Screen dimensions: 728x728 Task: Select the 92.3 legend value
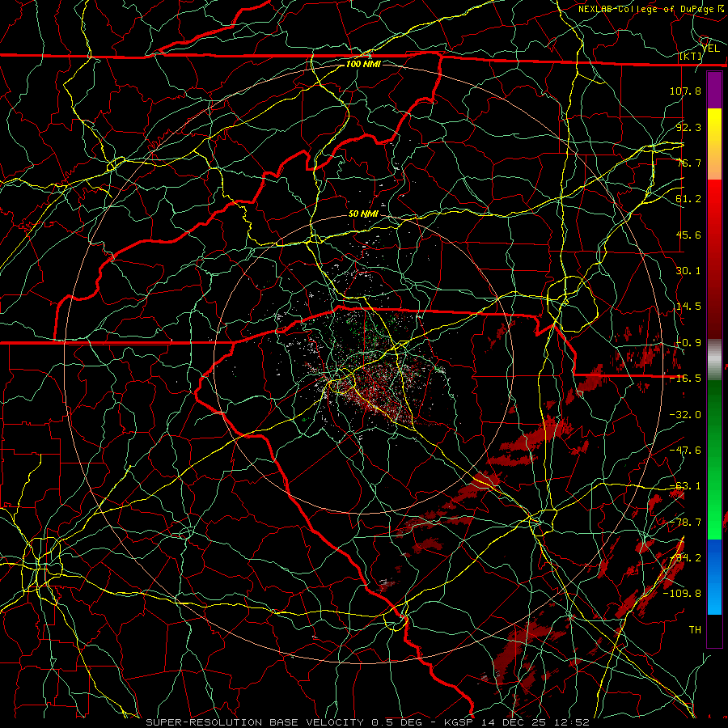[x=688, y=127]
